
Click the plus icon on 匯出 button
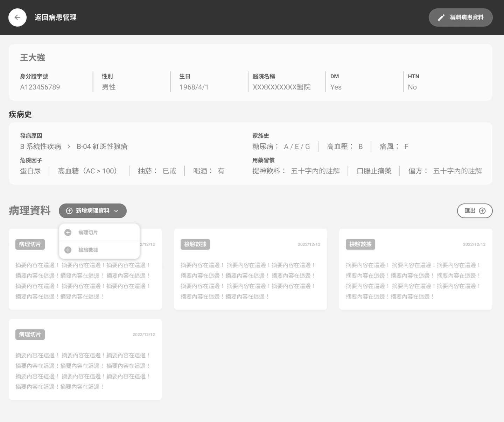[x=482, y=211]
